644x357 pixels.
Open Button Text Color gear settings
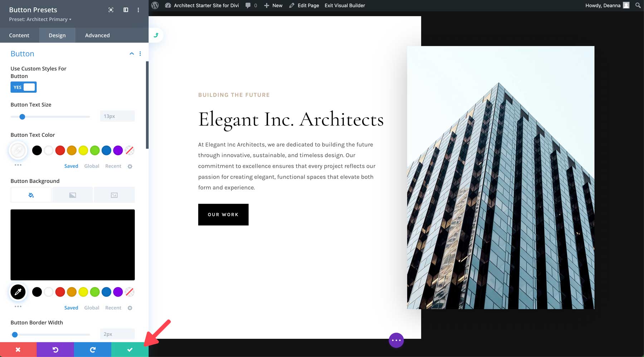click(130, 166)
